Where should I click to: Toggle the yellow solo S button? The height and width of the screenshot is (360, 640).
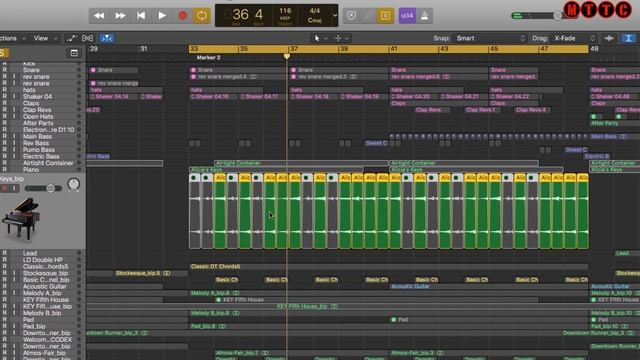pyautogui.click(x=385, y=16)
